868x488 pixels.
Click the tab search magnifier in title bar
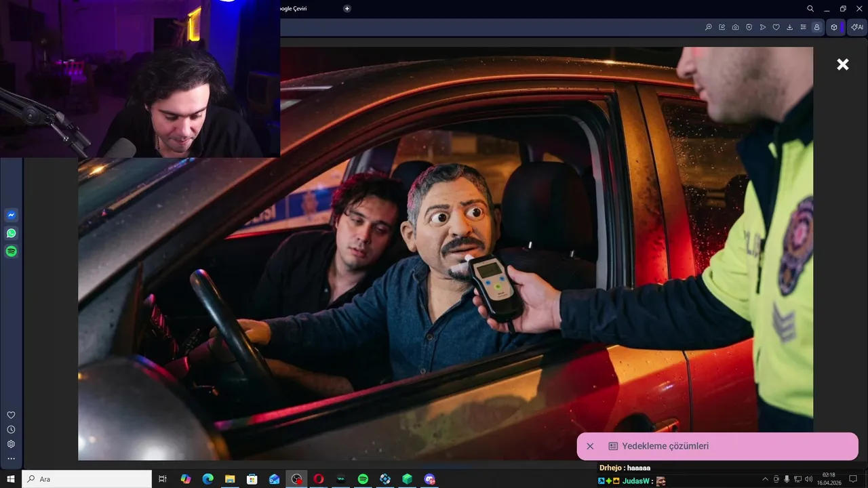810,9
